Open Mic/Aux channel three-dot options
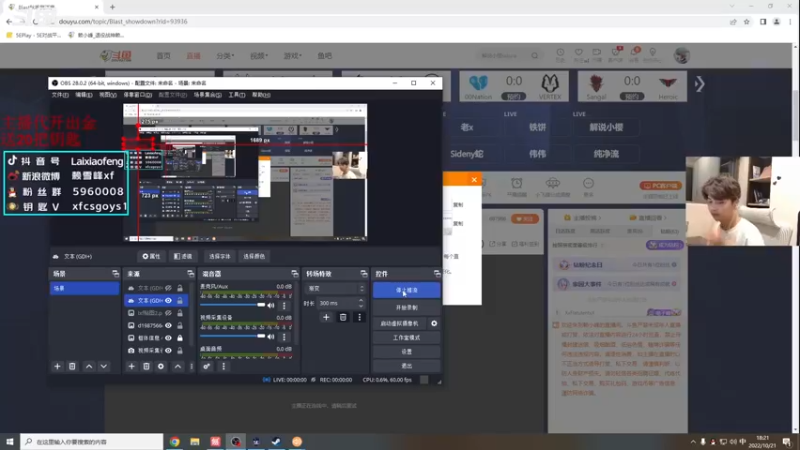The width and height of the screenshot is (800, 450). [x=284, y=306]
